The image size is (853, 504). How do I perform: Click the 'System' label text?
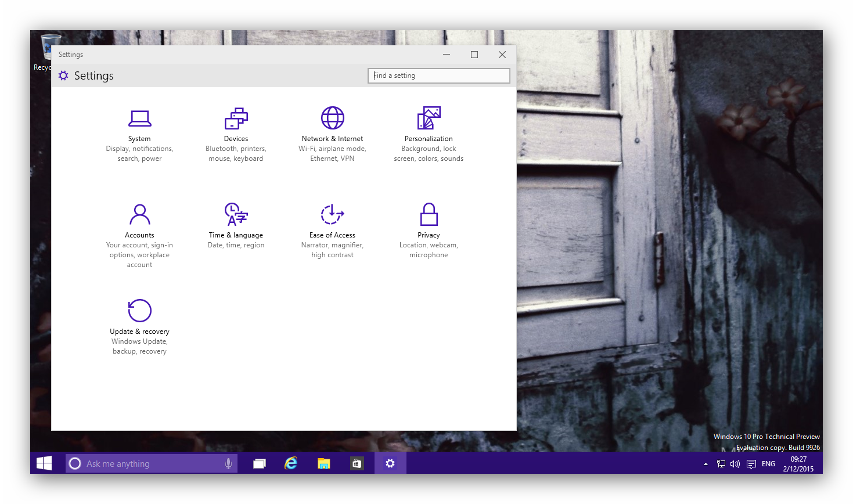pyautogui.click(x=139, y=139)
